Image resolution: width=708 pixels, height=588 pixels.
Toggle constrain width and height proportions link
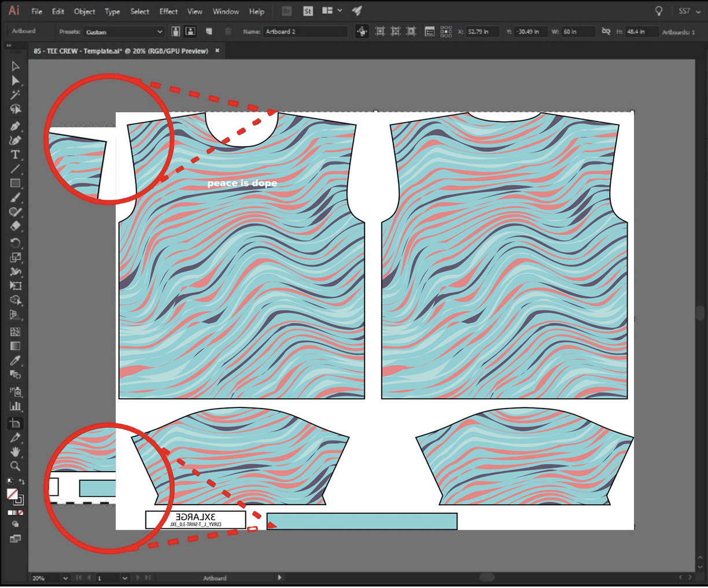coord(606,32)
